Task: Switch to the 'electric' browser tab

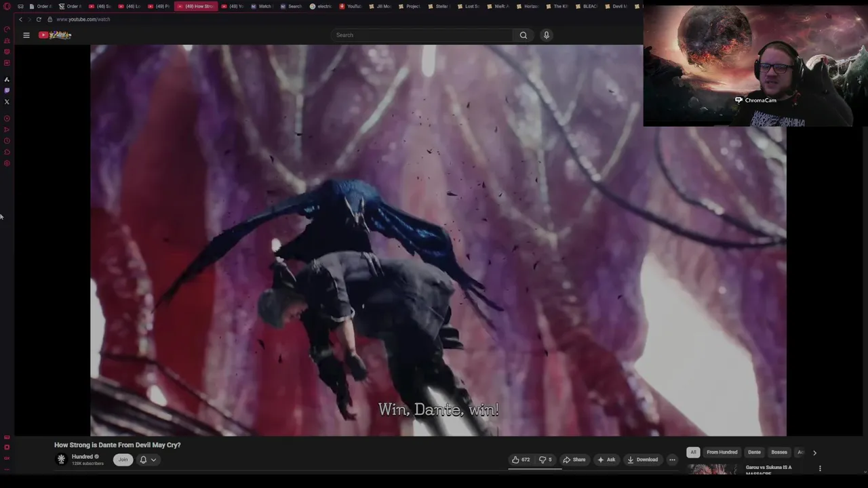Action: coord(320,6)
